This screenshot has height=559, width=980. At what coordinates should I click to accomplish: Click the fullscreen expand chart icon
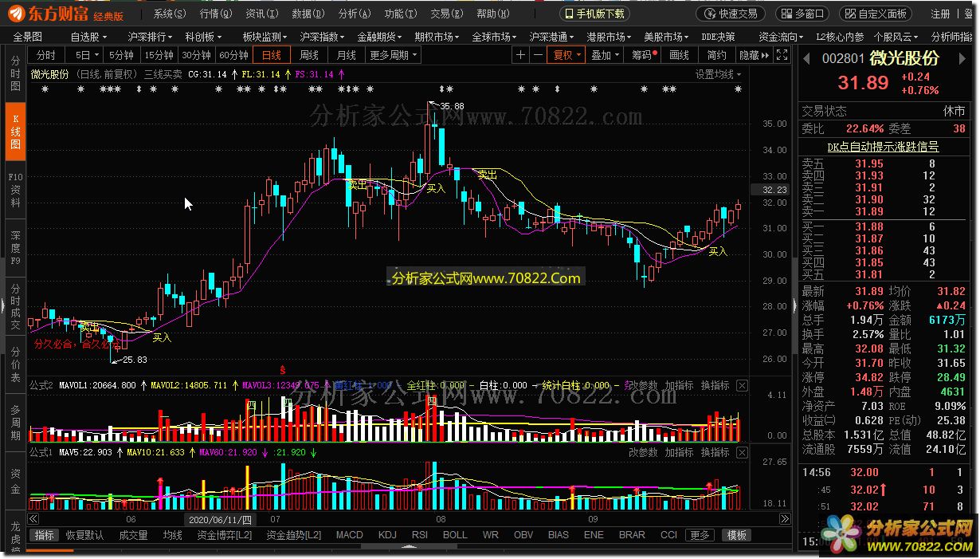(x=782, y=55)
